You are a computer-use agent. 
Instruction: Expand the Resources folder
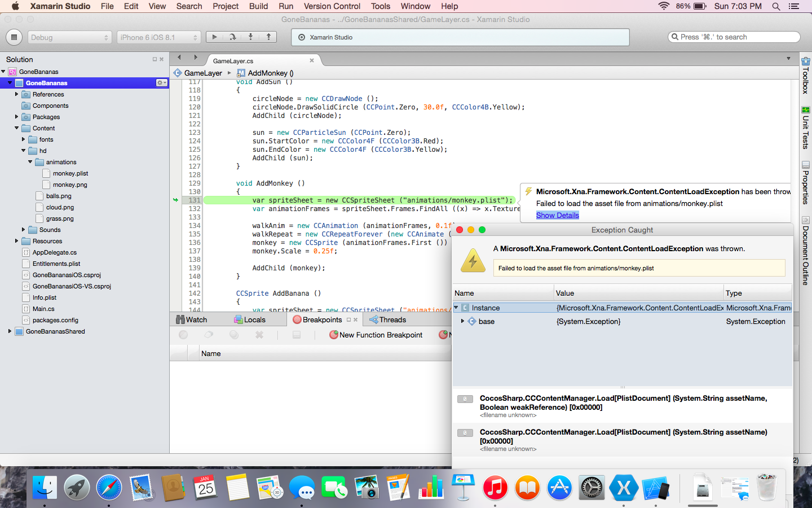coord(17,241)
